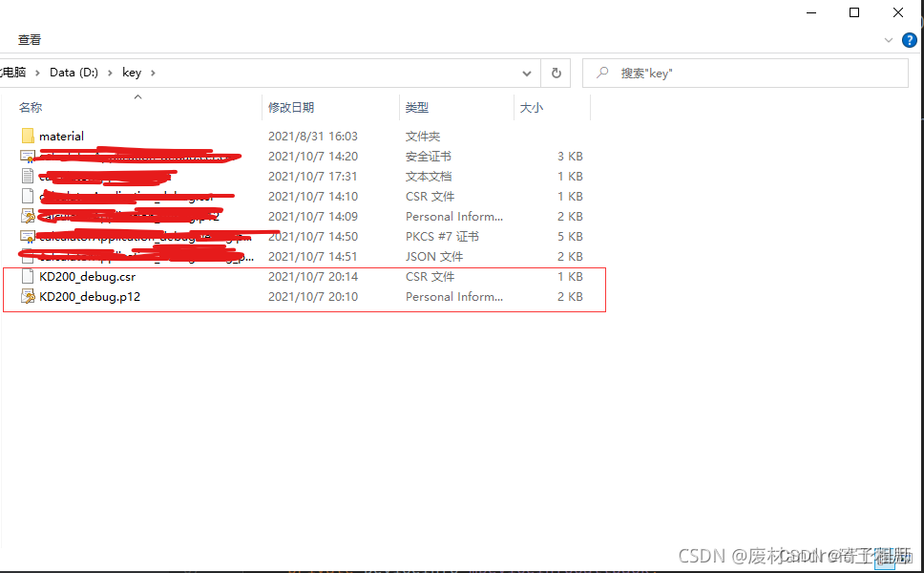Close the Explorer window
Viewport: 924px width, 573px height.
click(898, 13)
